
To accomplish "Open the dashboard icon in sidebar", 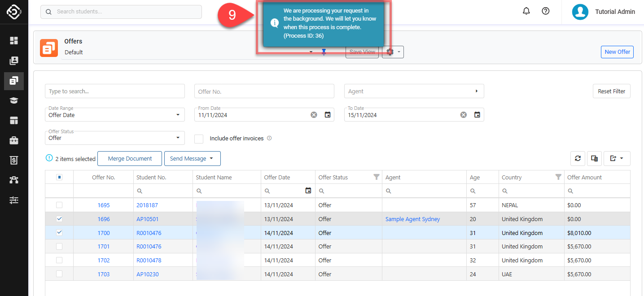I will (14, 41).
